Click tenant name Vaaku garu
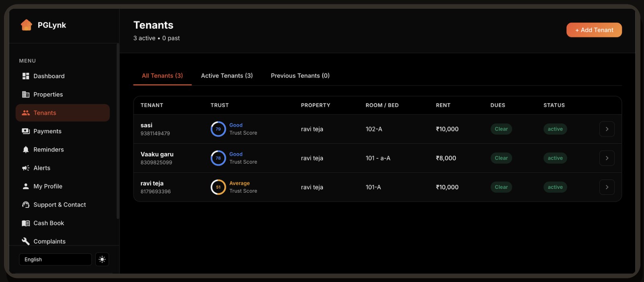 point(157,154)
